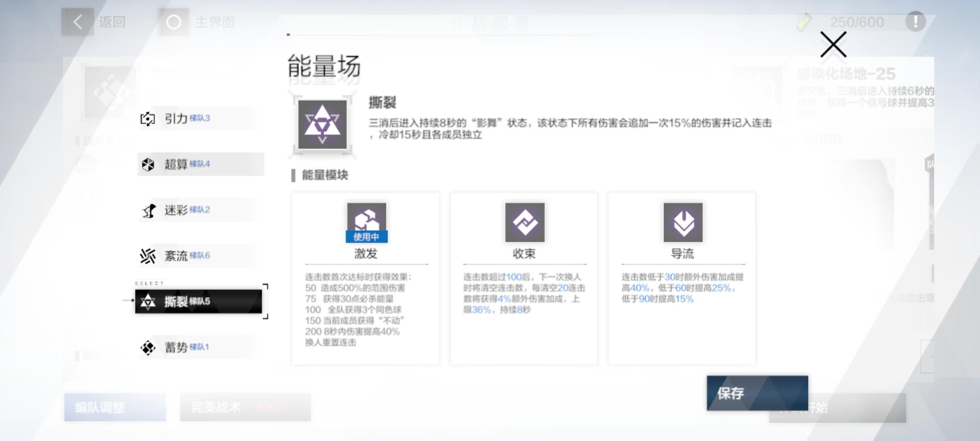Click the 梯队4 label beside 超算
980x441 pixels.
[200, 164]
